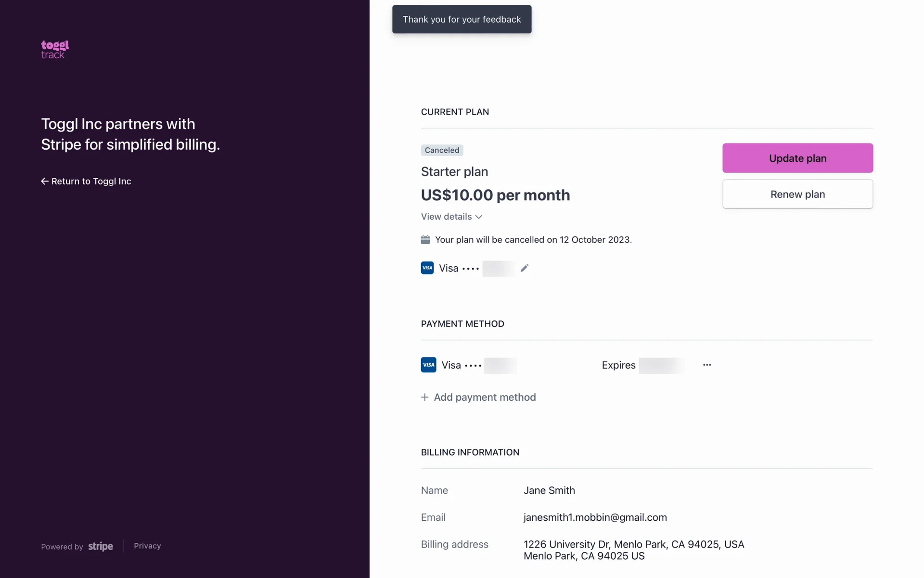The height and width of the screenshot is (578, 924).
Task: Open the Privacy link
Action: click(x=147, y=546)
